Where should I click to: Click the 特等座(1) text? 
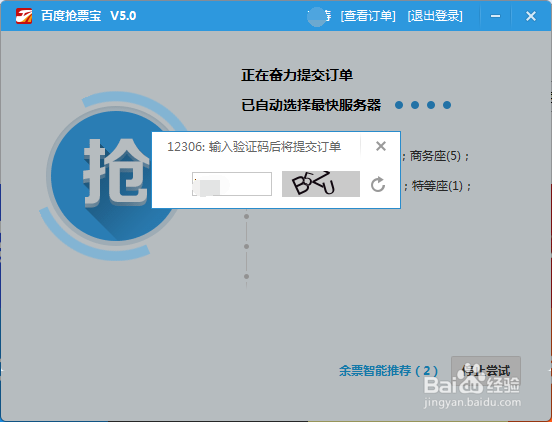tap(437, 186)
